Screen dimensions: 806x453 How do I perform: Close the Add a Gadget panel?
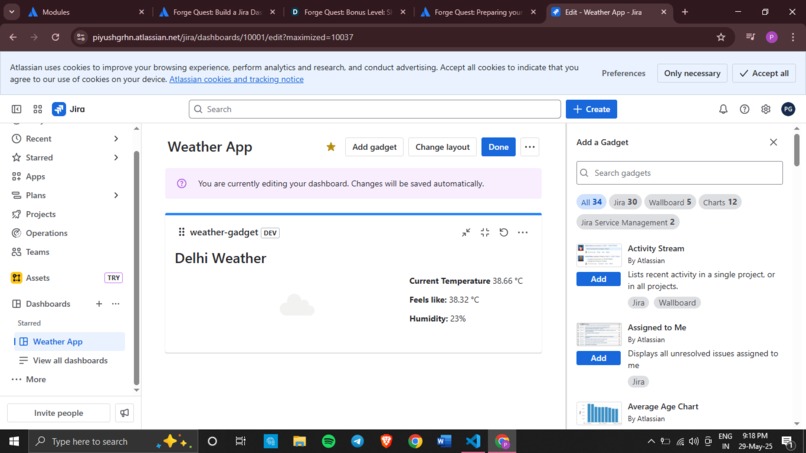[x=773, y=142]
